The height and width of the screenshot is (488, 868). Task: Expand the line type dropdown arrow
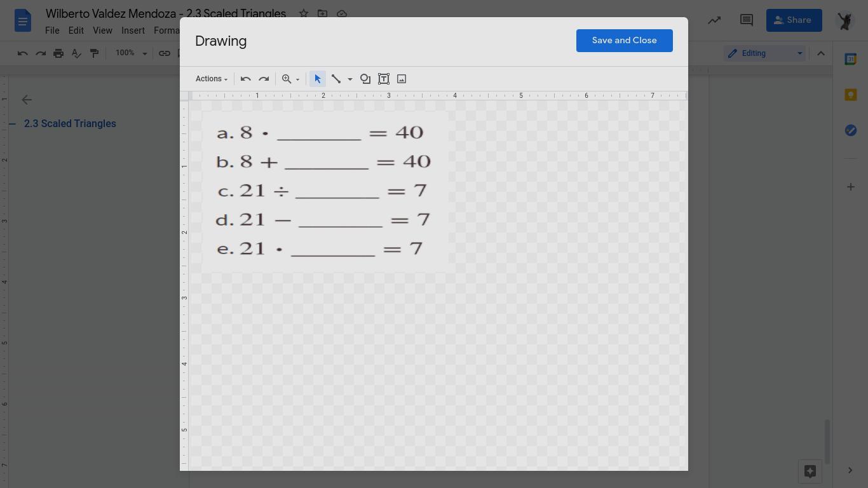coord(349,79)
